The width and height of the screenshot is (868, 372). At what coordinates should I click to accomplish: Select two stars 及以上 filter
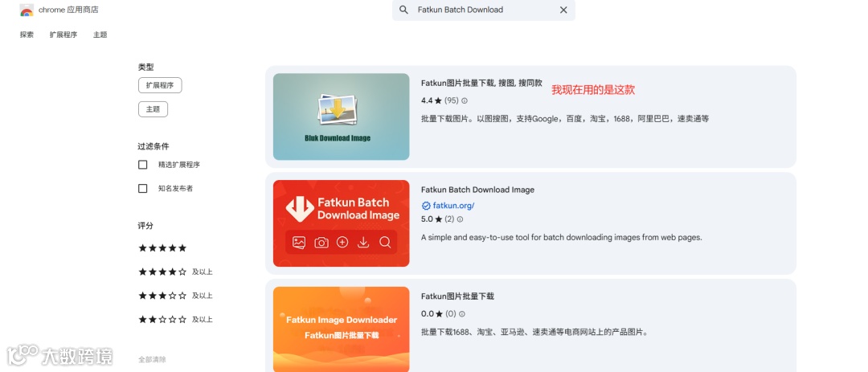(x=175, y=320)
